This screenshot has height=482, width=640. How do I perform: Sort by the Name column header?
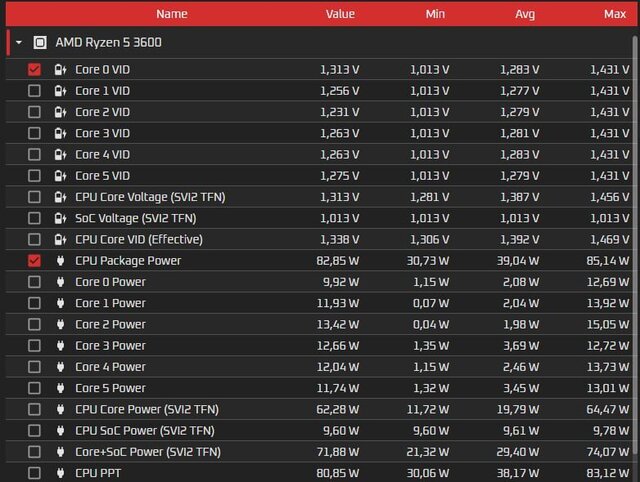(x=171, y=14)
